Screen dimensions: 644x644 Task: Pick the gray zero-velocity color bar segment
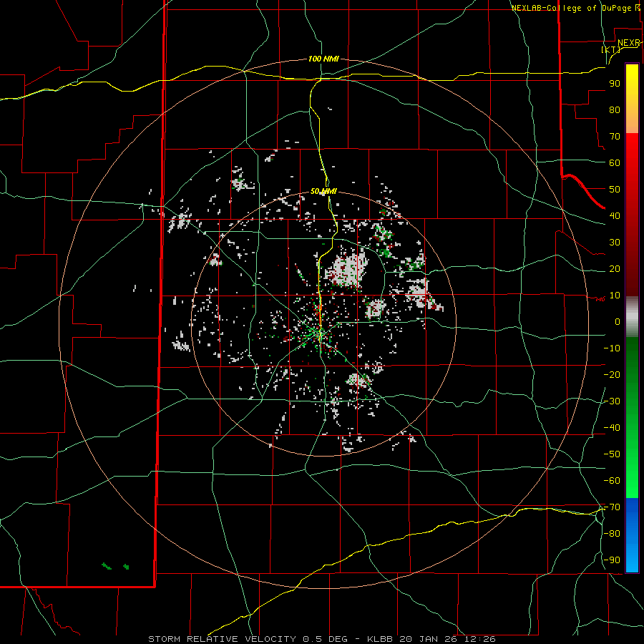(632, 317)
